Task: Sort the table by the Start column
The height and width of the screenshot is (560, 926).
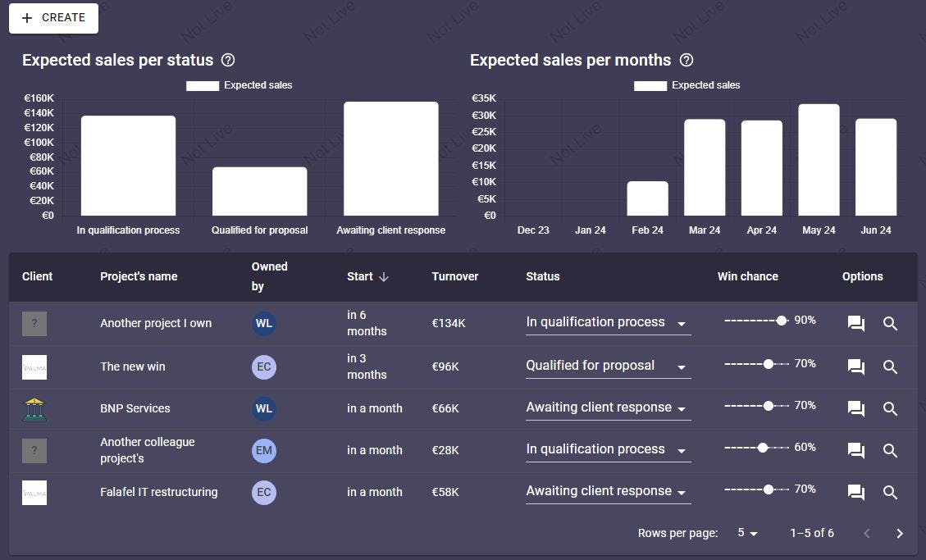Action: coord(367,276)
